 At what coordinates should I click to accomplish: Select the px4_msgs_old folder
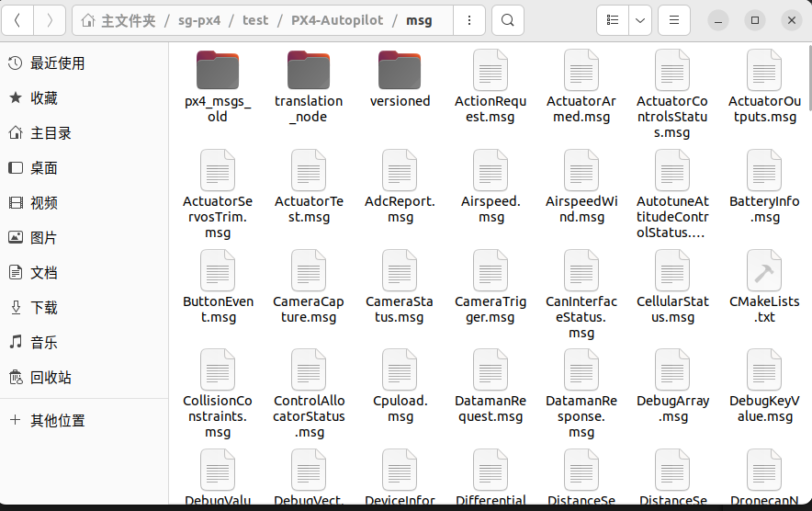(x=218, y=86)
